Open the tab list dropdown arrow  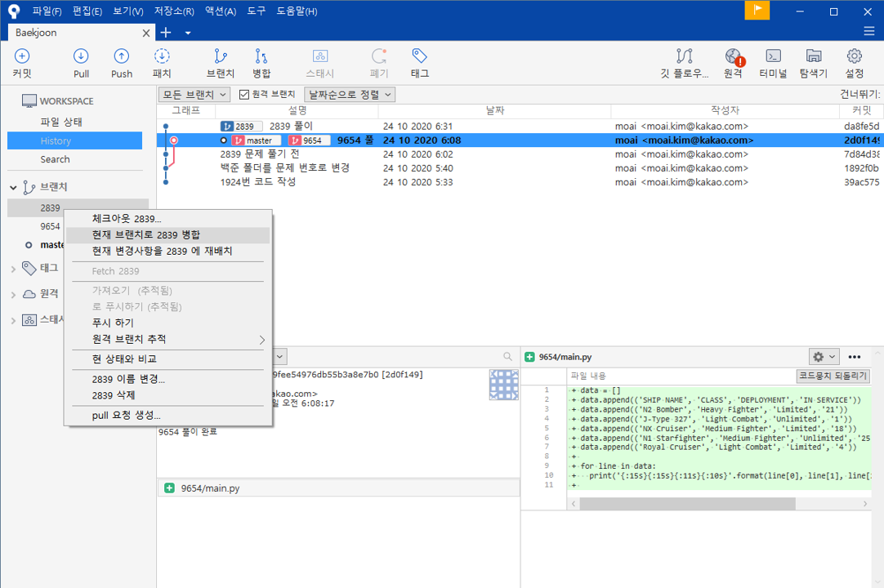point(188,33)
